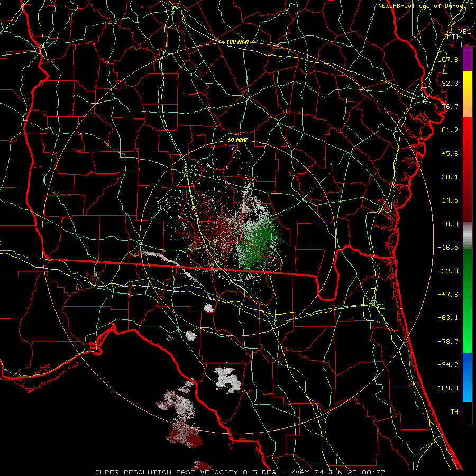Pick the blue segment of velocity scale
This screenshot has height=476, width=476.
tap(467, 377)
